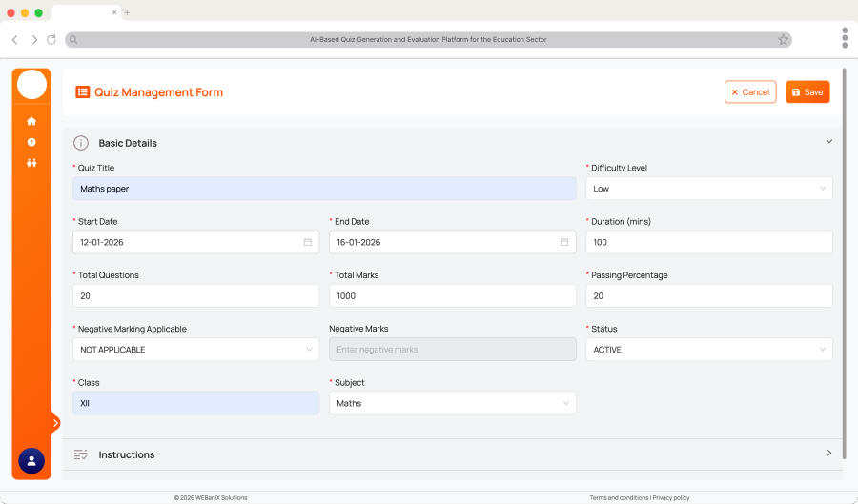Click the Quiz Title input field
This screenshot has width=858, height=504.
(x=324, y=189)
